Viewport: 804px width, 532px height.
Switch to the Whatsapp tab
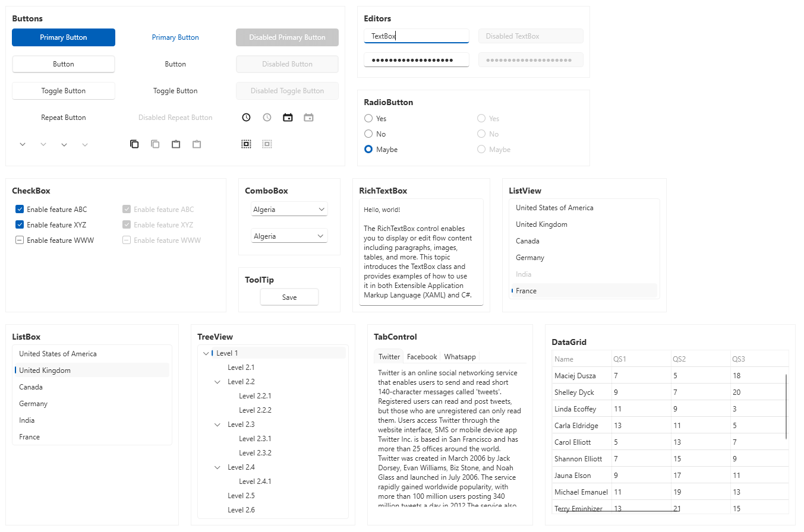pyautogui.click(x=460, y=357)
